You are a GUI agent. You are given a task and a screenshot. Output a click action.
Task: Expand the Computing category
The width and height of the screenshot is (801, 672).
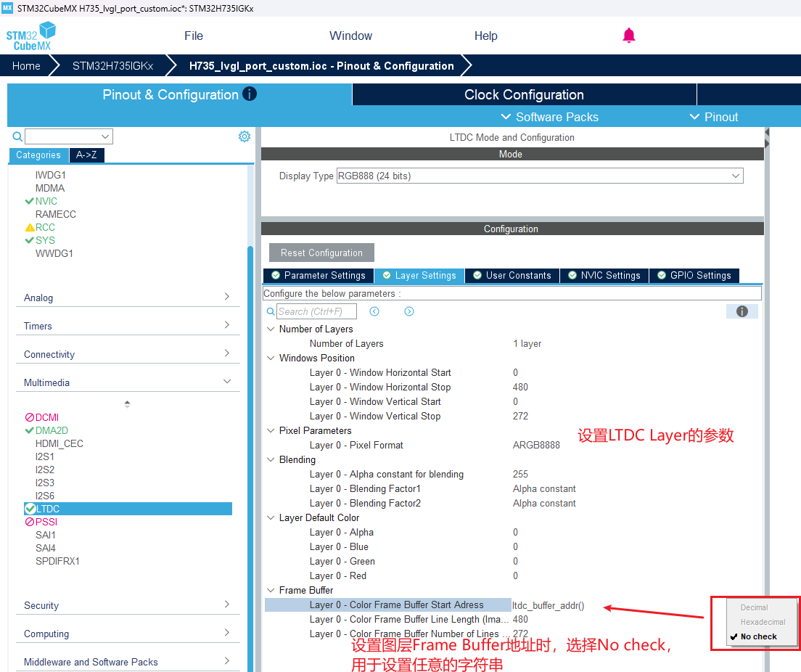coord(128,633)
